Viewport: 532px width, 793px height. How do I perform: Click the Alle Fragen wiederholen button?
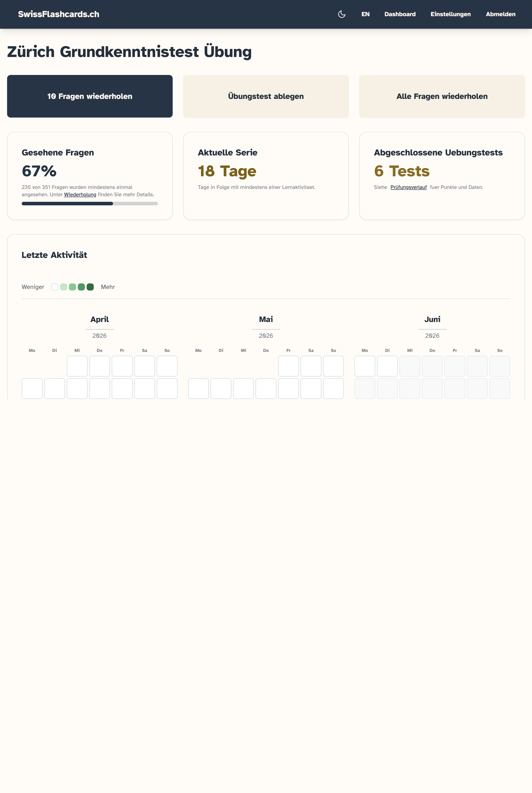442,96
